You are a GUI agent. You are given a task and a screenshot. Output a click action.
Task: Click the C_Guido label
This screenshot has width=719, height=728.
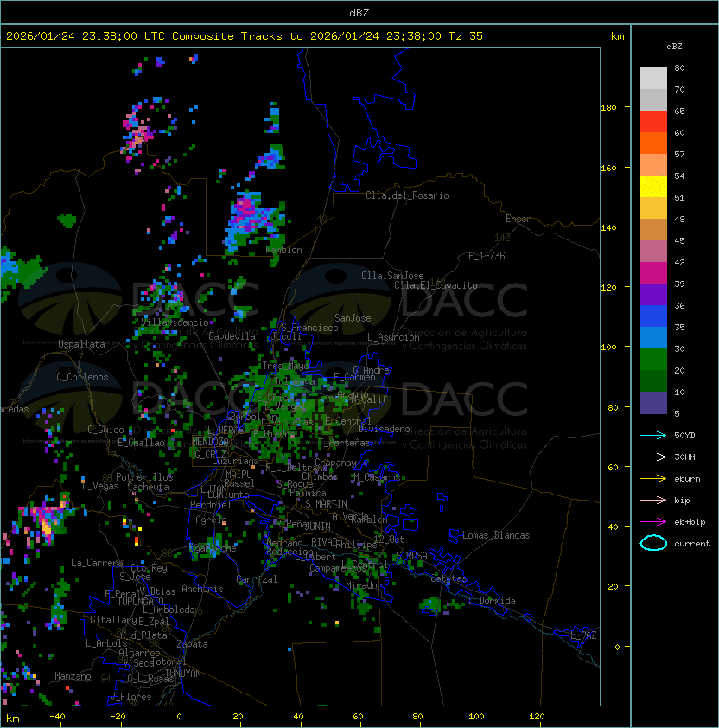click(105, 430)
